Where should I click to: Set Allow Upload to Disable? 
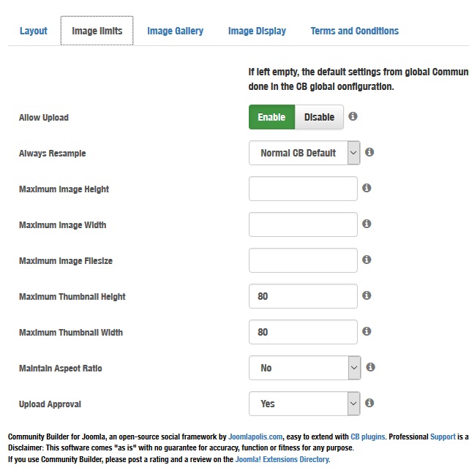point(319,117)
